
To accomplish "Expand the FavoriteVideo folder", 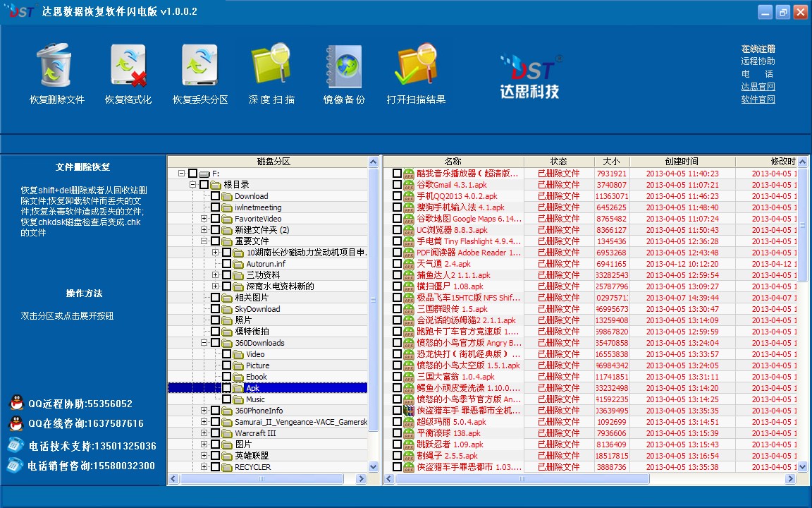I will click(x=204, y=219).
